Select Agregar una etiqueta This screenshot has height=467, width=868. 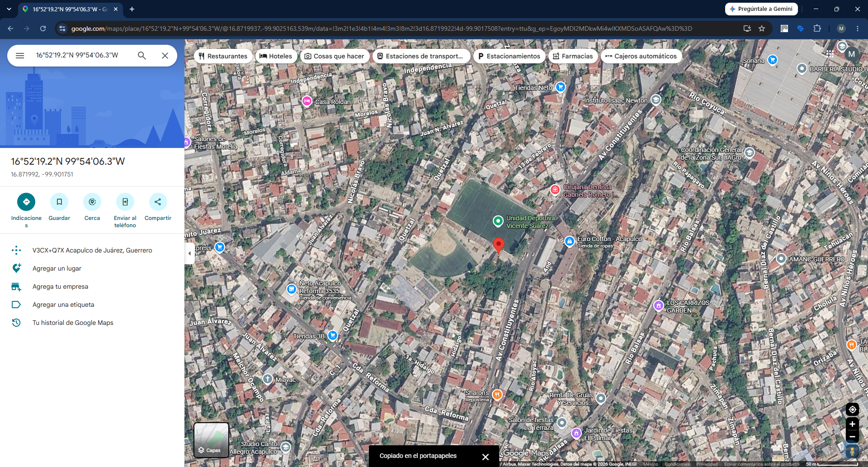point(92,305)
